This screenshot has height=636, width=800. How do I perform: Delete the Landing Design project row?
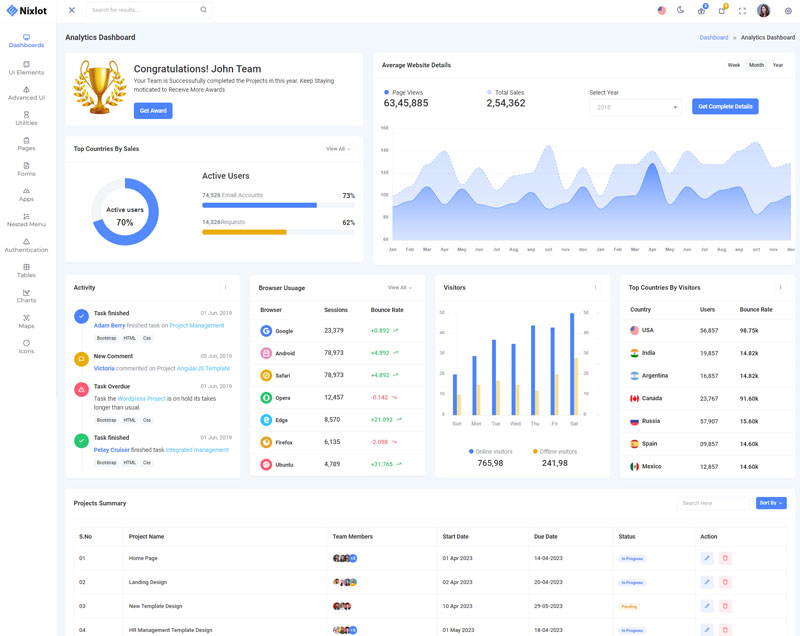coord(726,582)
